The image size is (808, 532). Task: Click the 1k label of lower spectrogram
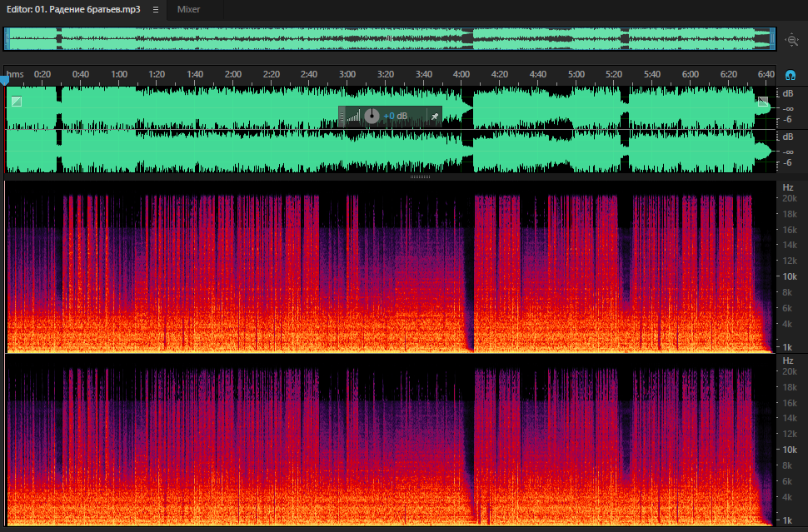pos(787,520)
